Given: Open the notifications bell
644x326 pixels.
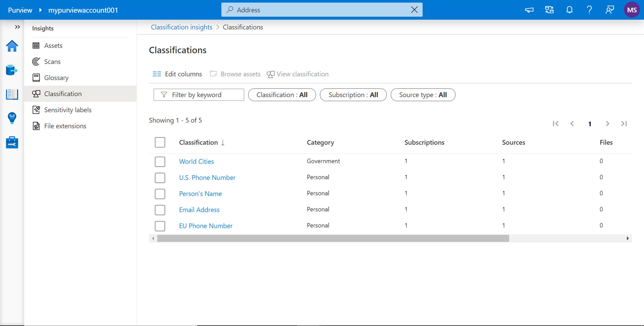Looking at the screenshot, I should [569, 10].
